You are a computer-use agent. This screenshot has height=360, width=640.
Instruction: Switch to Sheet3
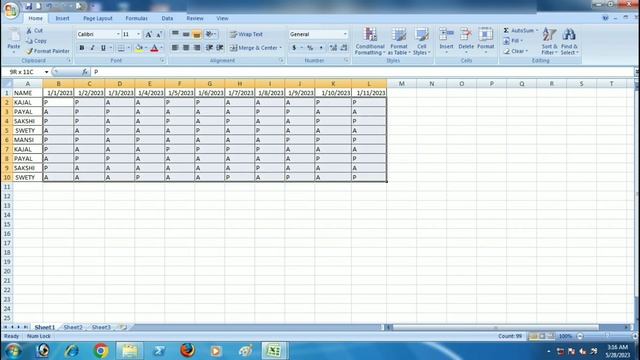[101, 327]
